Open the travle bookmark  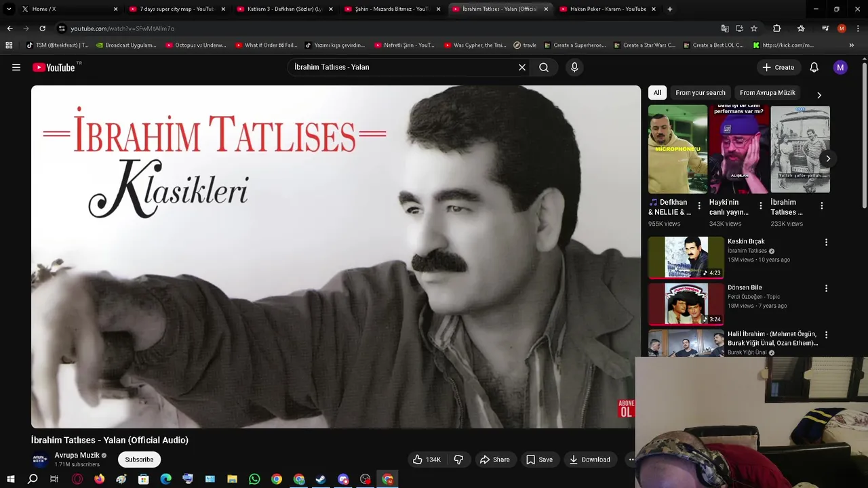point(525,45)
